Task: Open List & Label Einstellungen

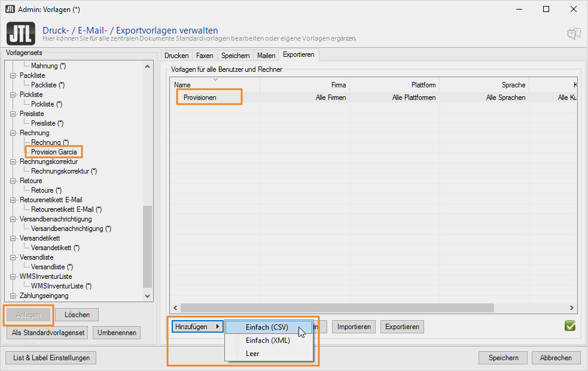Action: click(x=51, y=358)
